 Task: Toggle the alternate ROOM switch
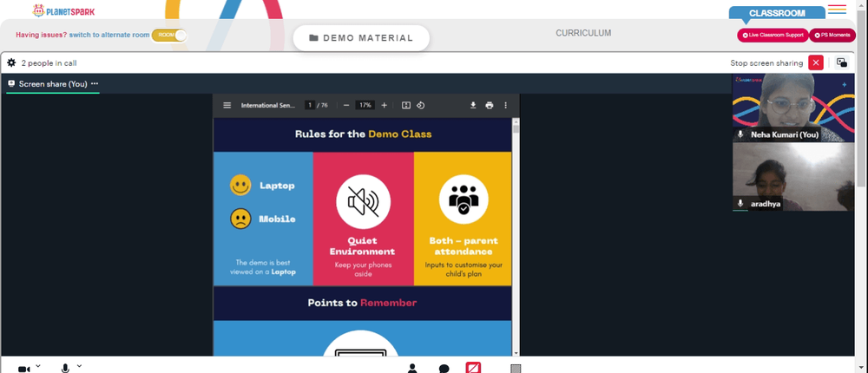[x=169, y=35]
